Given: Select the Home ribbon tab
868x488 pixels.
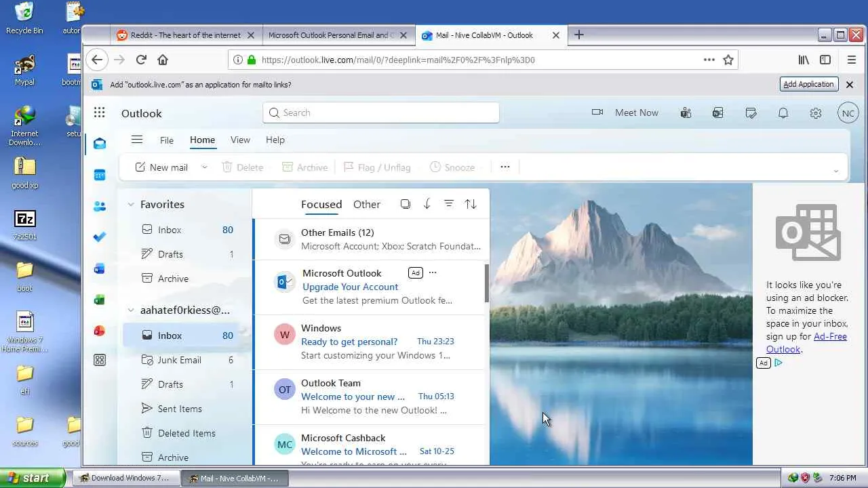Looking at the screenshot, I should (x=202, y=140).
